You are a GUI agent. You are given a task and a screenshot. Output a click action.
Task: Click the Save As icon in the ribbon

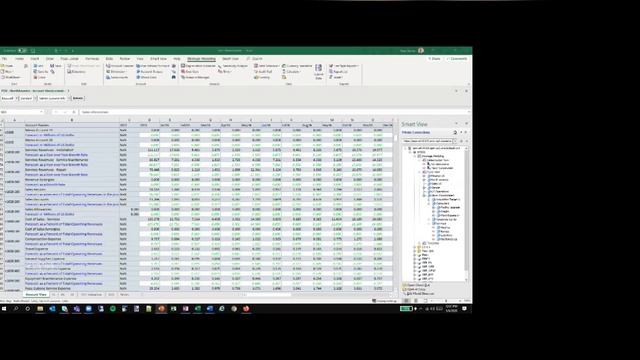tap(41, 71)
